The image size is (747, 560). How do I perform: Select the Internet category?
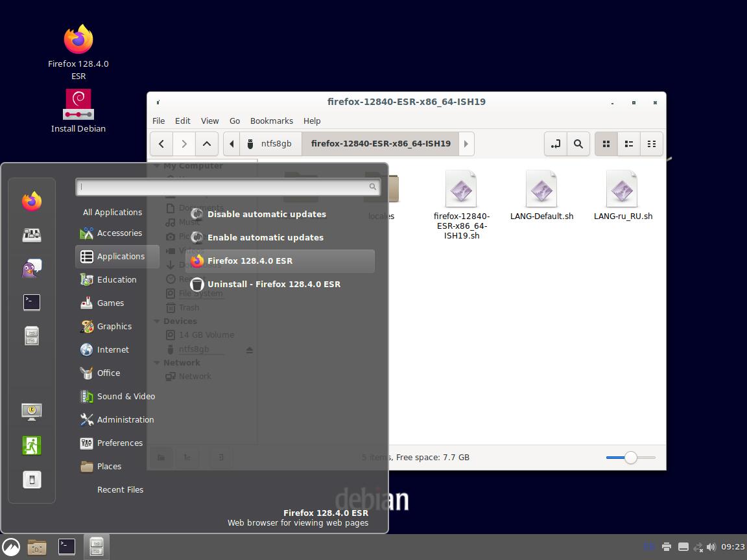coord(117,350)
